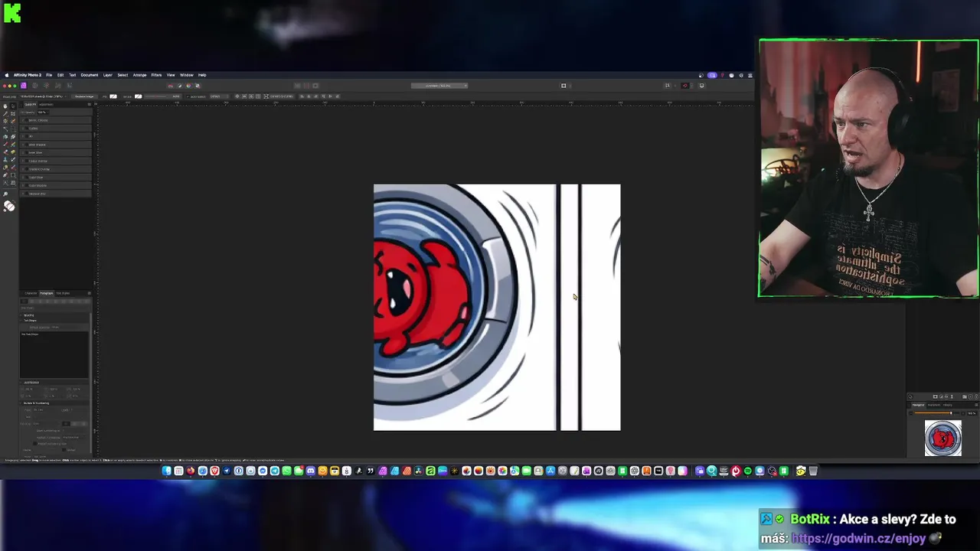Open the Arrange menu

click(139, 75)
